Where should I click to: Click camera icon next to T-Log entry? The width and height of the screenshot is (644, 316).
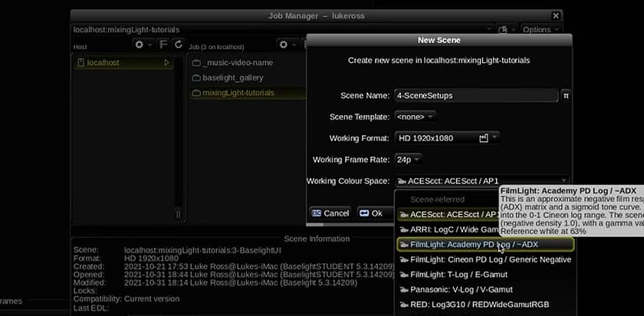click(x=404, y=275)
